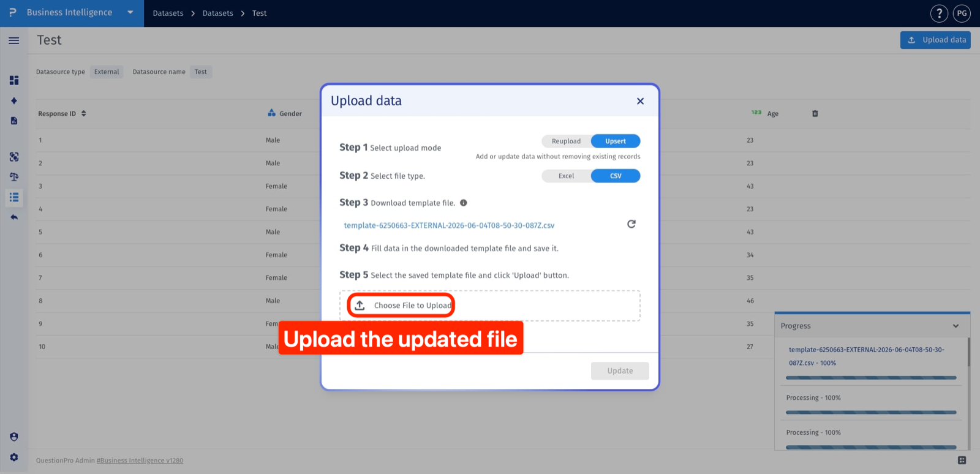Collapse the Progress panel

956,326
